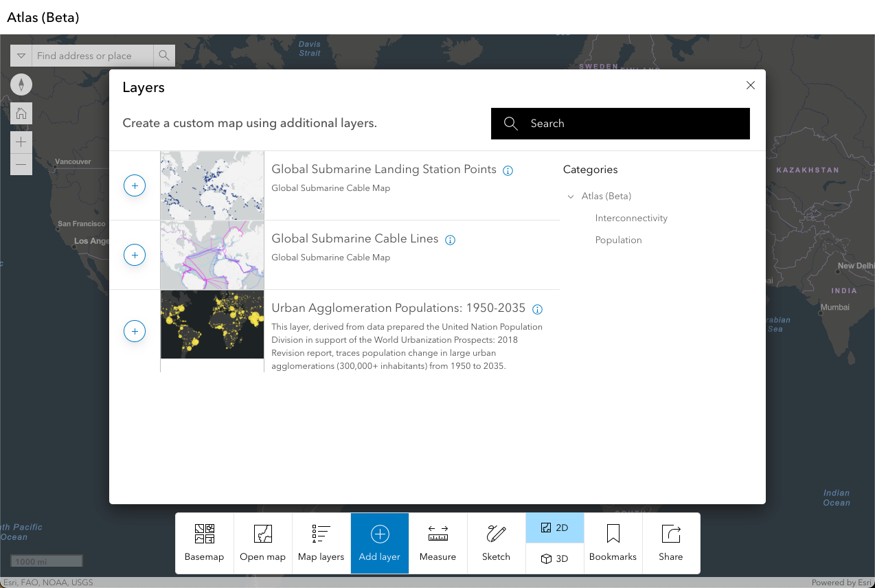Viewport: 875px width, 588px height.
Task: Select the Population category
Action: [x=619, y=240]
